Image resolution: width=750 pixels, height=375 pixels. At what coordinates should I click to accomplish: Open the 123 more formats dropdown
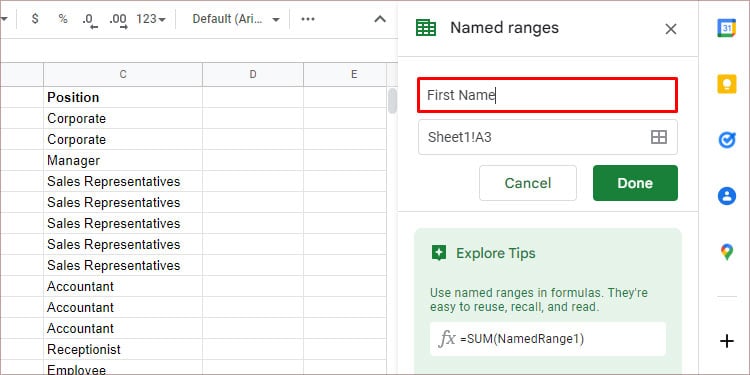151,19
